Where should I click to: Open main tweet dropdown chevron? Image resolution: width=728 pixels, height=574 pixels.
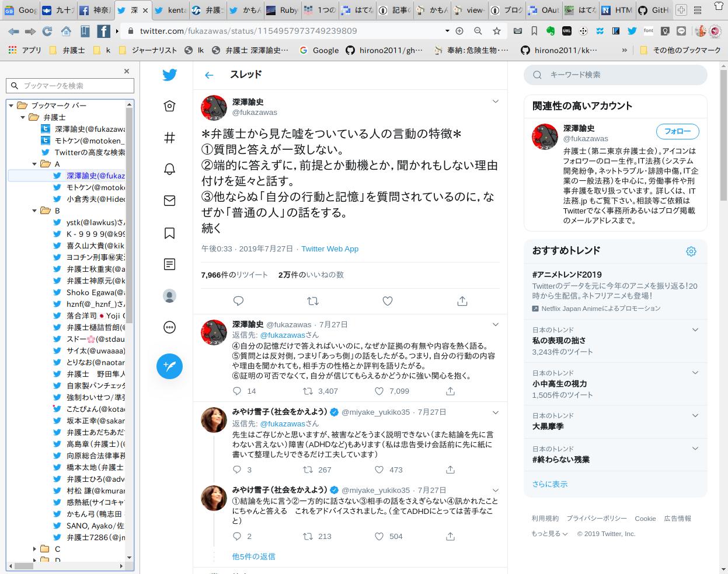click(496, 101)
